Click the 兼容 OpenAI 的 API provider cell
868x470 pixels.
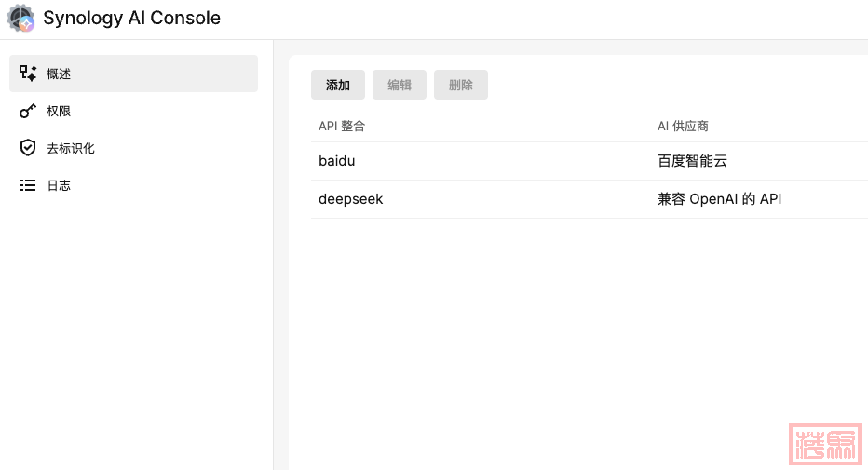coord(719,199)
